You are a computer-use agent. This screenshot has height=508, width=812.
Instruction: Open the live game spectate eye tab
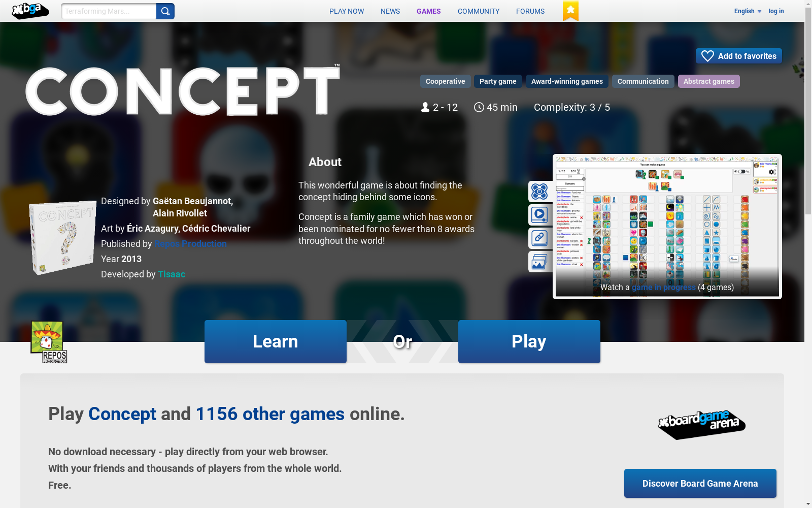coord(539,192)
